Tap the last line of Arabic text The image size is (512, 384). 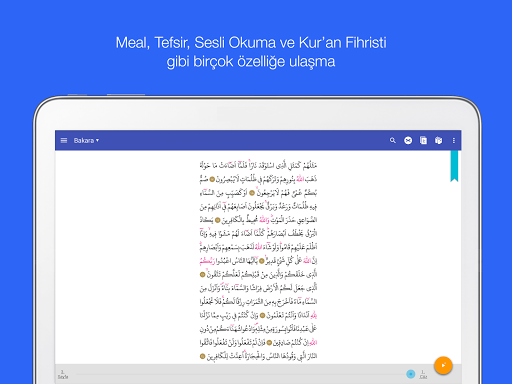pos(258,356)
